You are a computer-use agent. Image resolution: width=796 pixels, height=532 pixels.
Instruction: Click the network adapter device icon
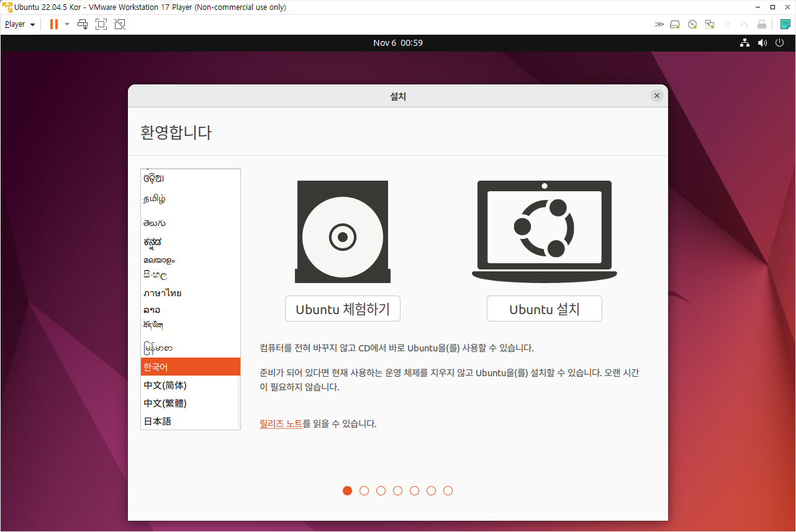710,24
